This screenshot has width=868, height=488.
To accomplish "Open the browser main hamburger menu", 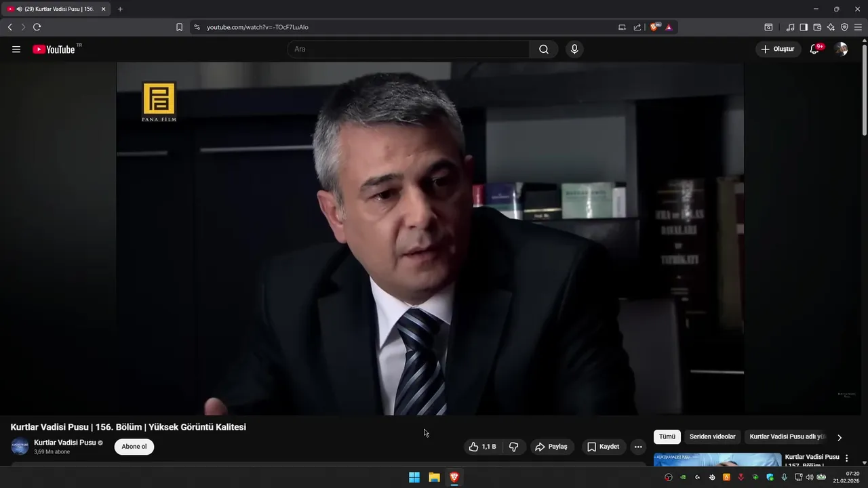I will pyautogui.click(x=858, y=27).
